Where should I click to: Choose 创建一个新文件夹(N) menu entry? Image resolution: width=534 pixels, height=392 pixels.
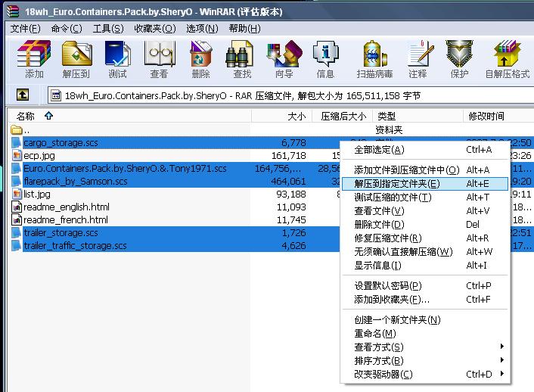pyautogui.click(x=425, y=320)
